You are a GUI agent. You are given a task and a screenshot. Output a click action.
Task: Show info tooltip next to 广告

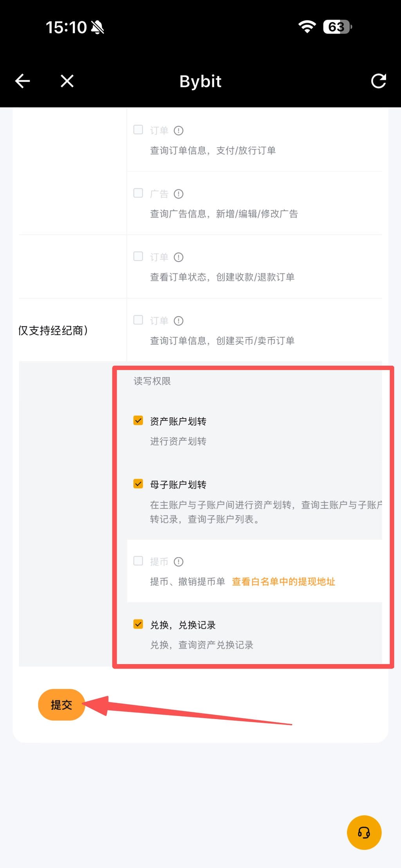click(x=179, y=194)
